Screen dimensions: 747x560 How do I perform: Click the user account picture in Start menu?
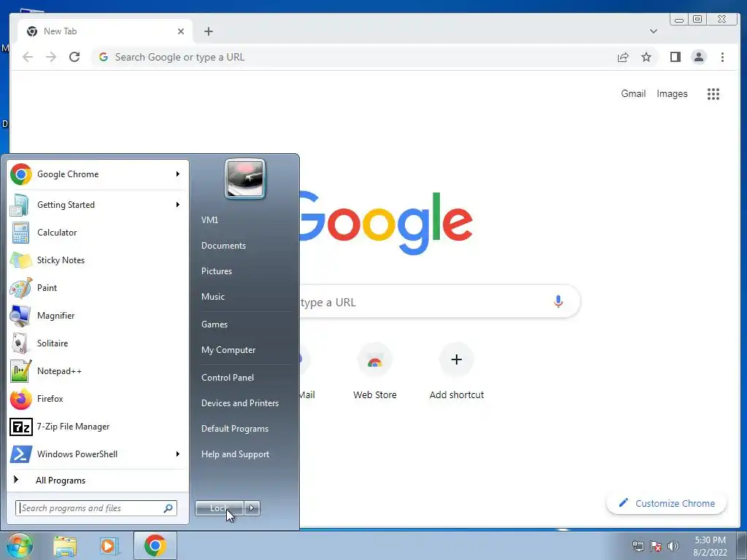tap(245, 179)
